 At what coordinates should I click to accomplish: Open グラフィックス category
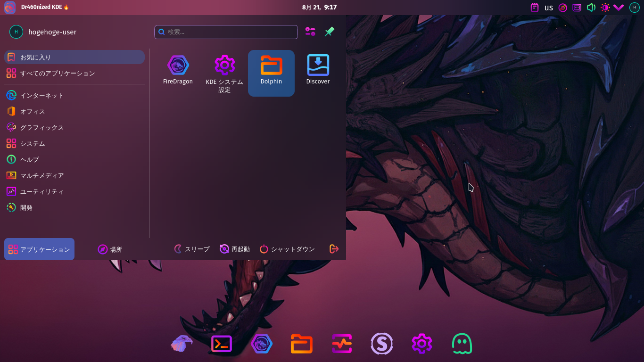[x=74, y=127]
